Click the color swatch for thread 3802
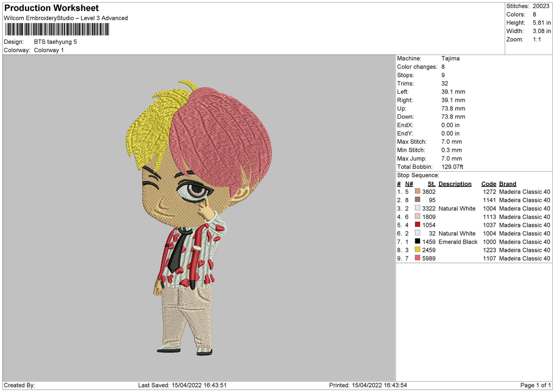 [x=417, y=191]
